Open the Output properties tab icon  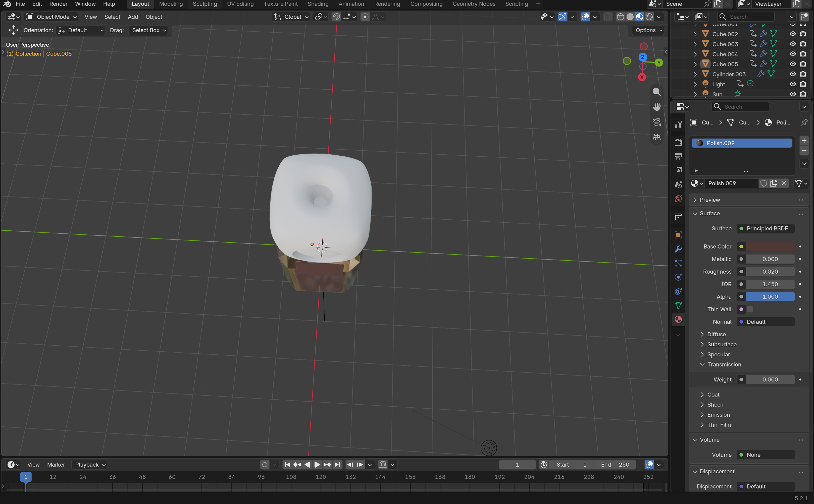pos(678,156)
